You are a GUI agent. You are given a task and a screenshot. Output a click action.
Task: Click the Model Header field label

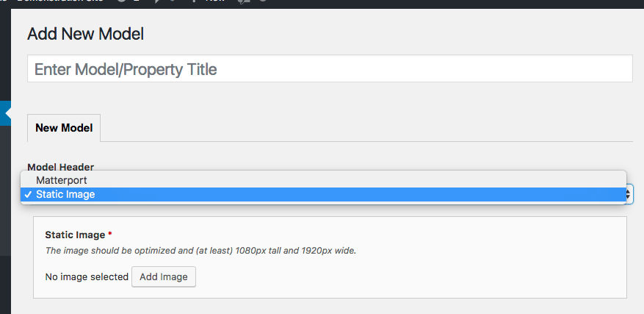[x=61, y=167]
